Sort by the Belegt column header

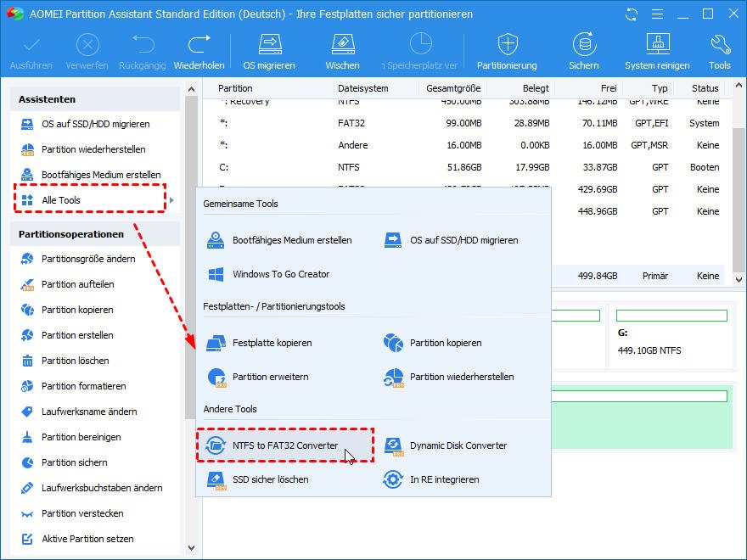point(536,88)
